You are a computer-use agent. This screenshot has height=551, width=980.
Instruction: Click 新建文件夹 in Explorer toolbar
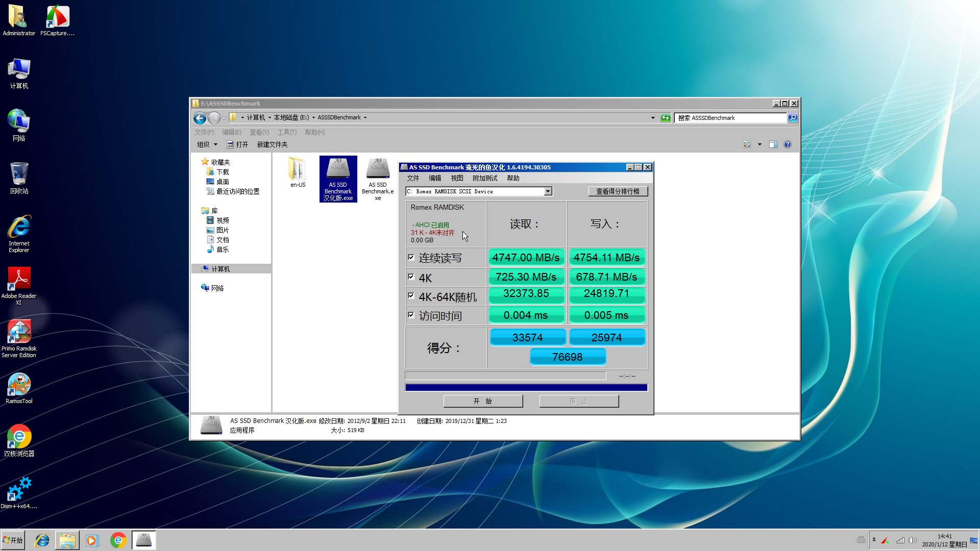click(x=272, y=144)
